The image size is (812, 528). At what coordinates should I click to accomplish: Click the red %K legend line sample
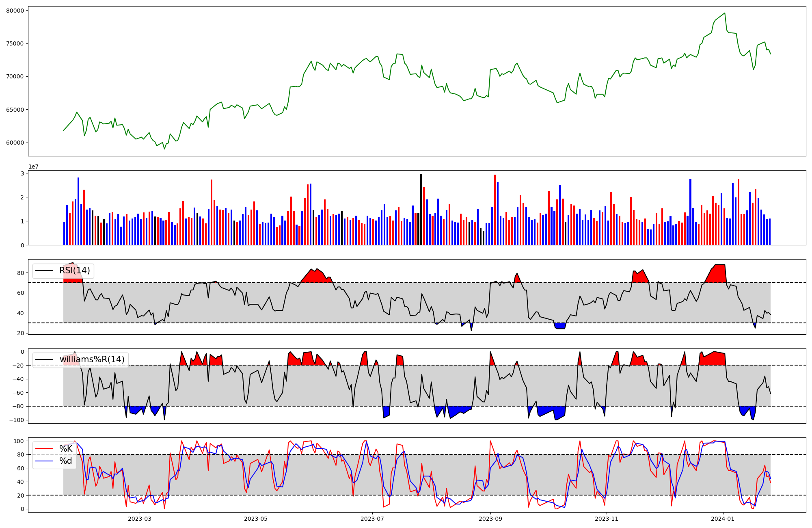coord(44,449)
